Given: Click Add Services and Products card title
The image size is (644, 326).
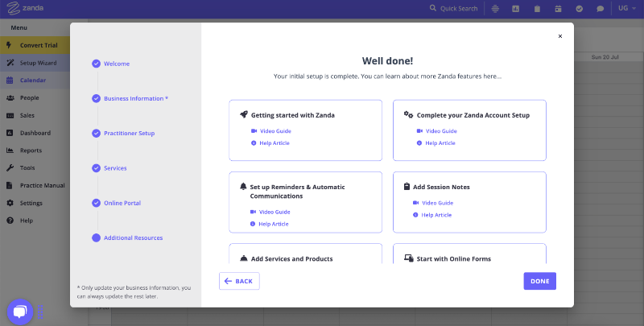Looking at the screenshot, I should click(x=292, y=259).
